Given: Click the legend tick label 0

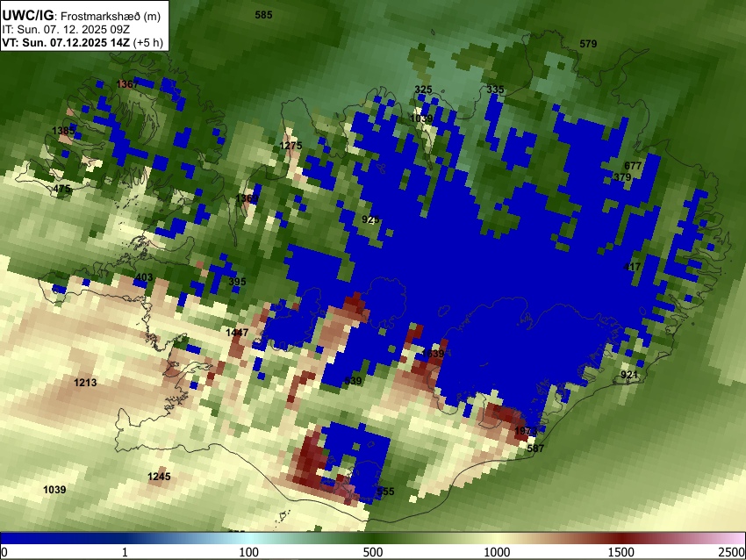Looking at the screenshot, I should (x=4, y=552).
